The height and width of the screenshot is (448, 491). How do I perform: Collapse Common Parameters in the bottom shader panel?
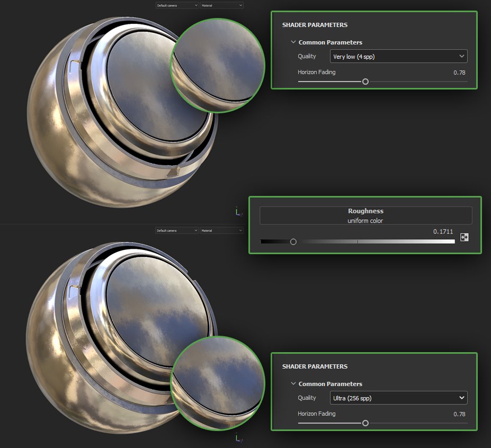tap(293, 383)
